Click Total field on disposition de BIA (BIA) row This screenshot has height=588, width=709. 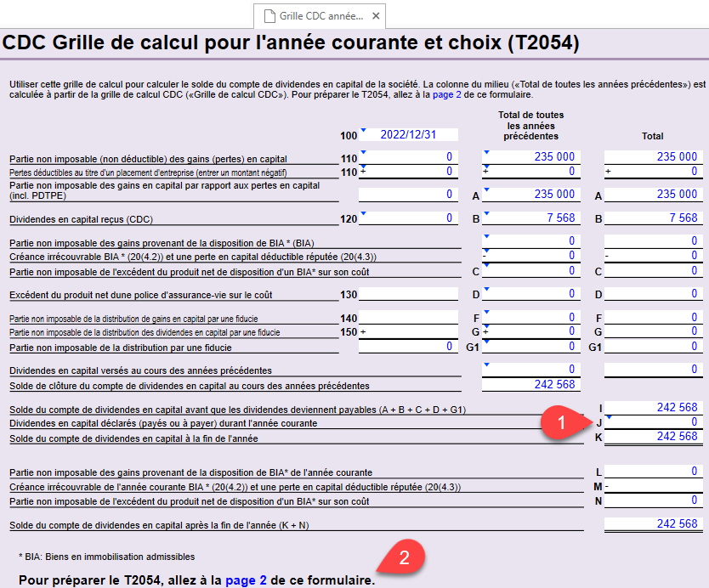[x=654, y=241]
